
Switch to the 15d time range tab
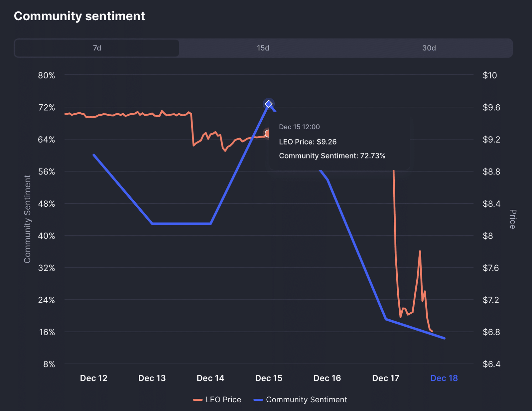tap(263, 48)
